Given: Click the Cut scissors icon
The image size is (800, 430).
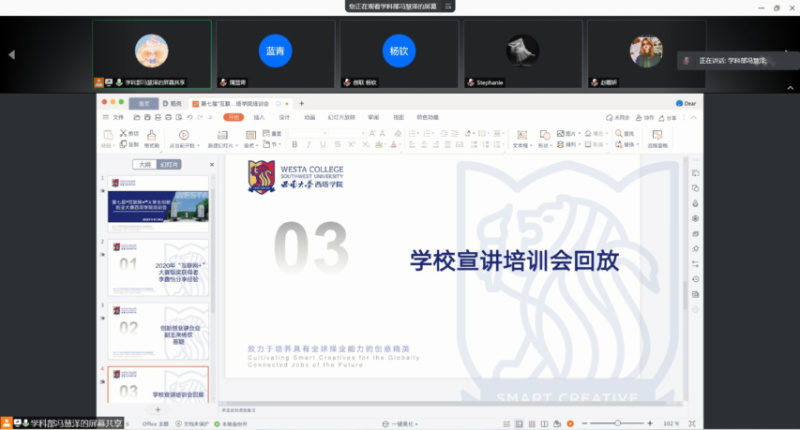Looking at the screenshot, I should [125, 133].
